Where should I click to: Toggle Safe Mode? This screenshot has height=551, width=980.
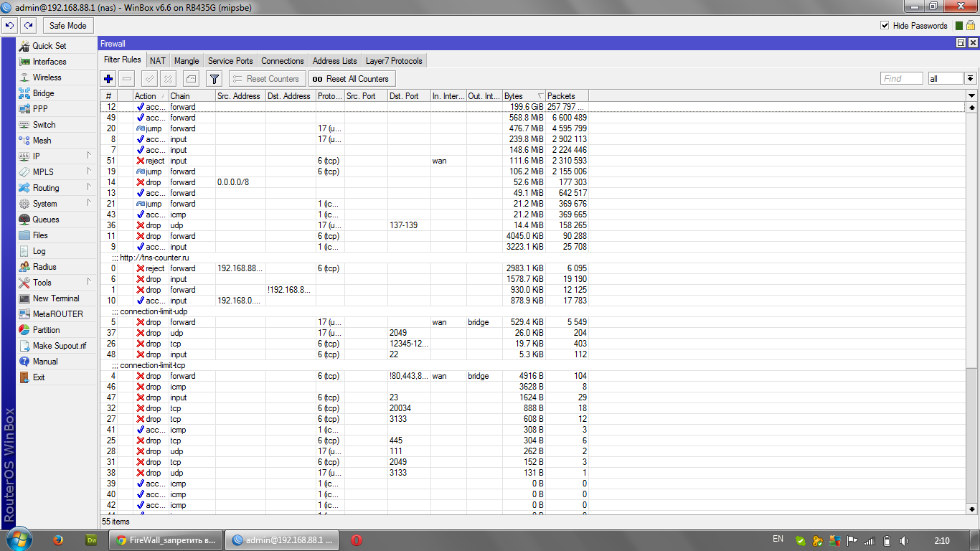[x=67, y=26]
